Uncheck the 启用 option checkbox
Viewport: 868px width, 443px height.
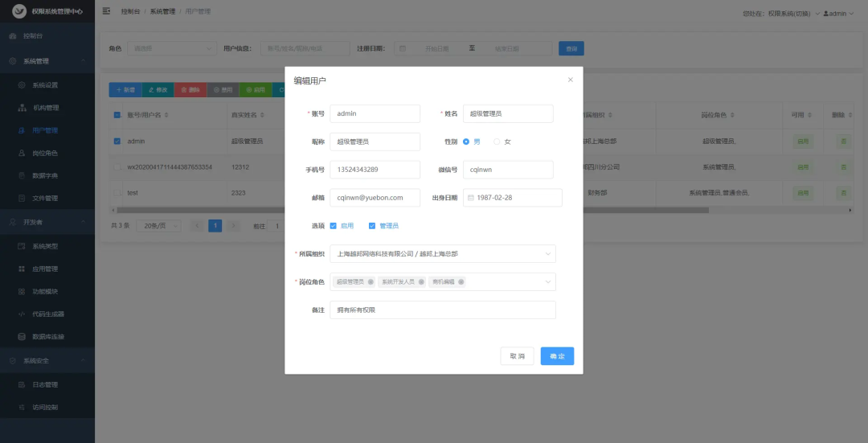[334, 226]
